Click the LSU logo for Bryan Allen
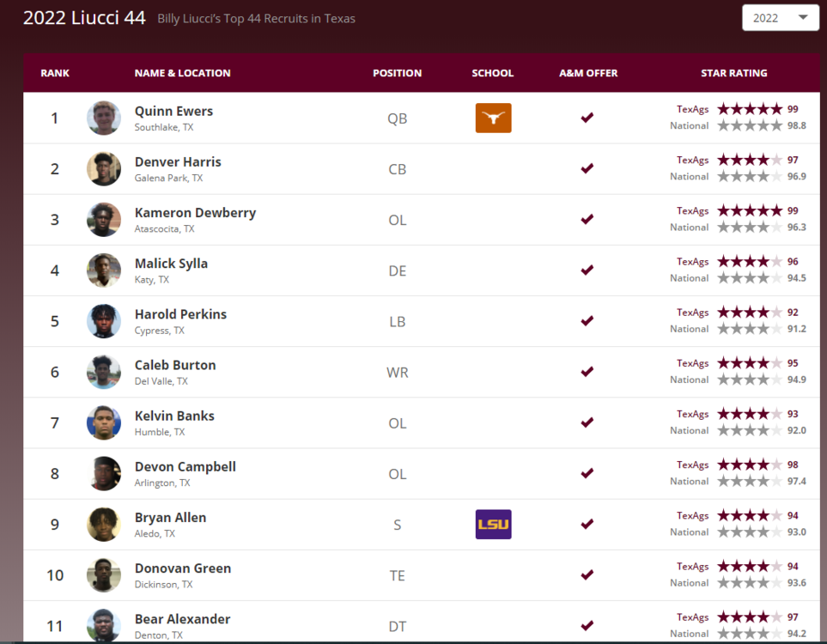 493,524
